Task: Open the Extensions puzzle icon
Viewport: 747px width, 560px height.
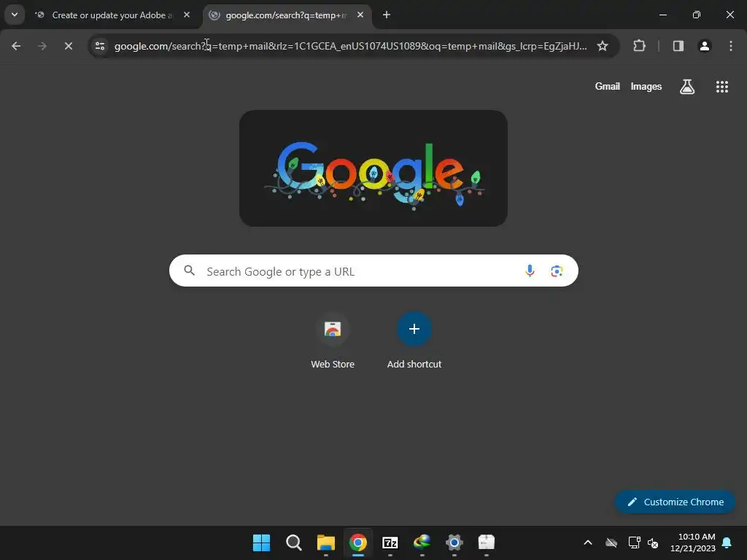Action: coord(639,46)
